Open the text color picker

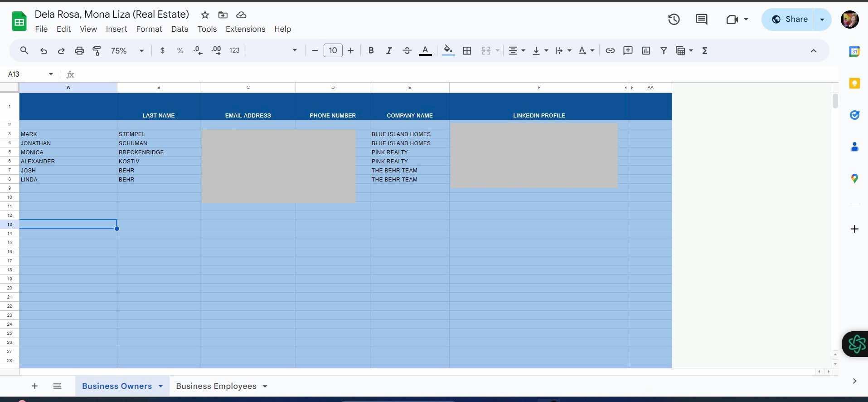(425, 51)
